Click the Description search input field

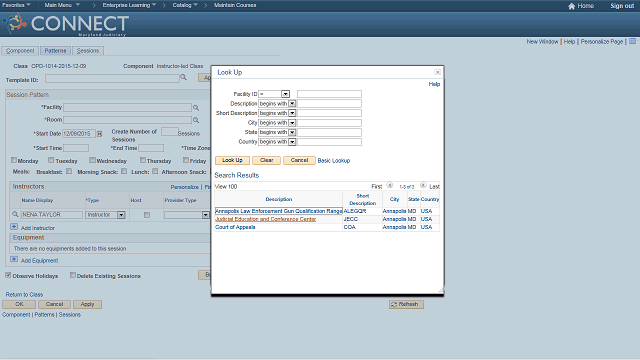(329, 104)
